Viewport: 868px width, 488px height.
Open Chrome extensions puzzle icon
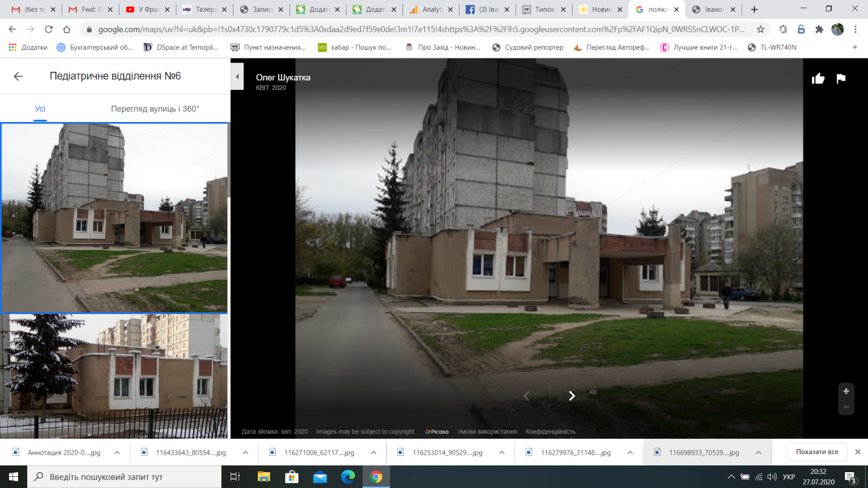coord(819,29)
